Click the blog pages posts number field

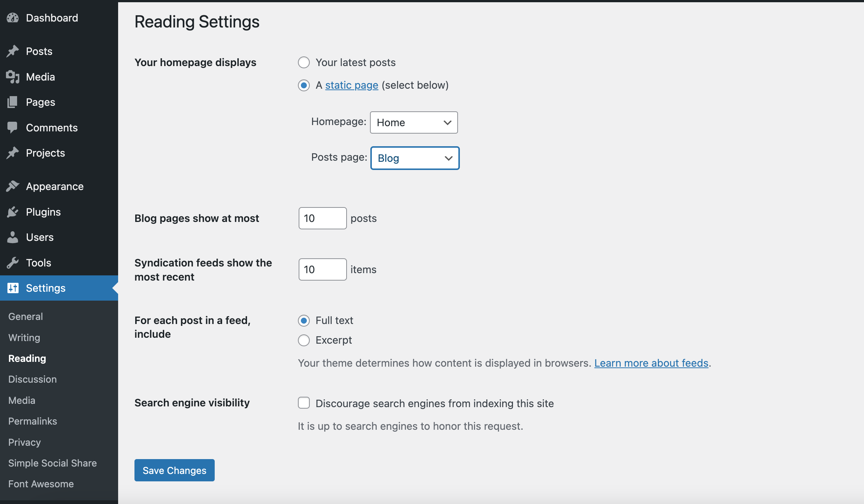[322, 218]
